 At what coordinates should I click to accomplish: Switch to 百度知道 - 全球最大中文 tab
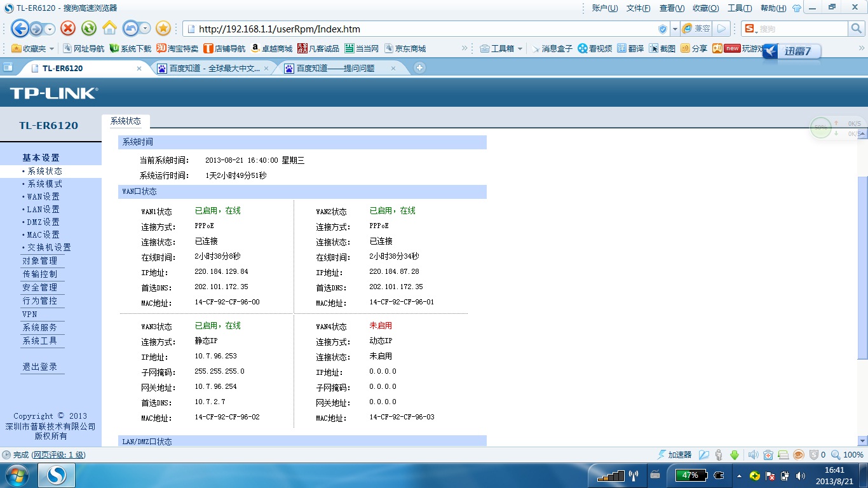214,68
